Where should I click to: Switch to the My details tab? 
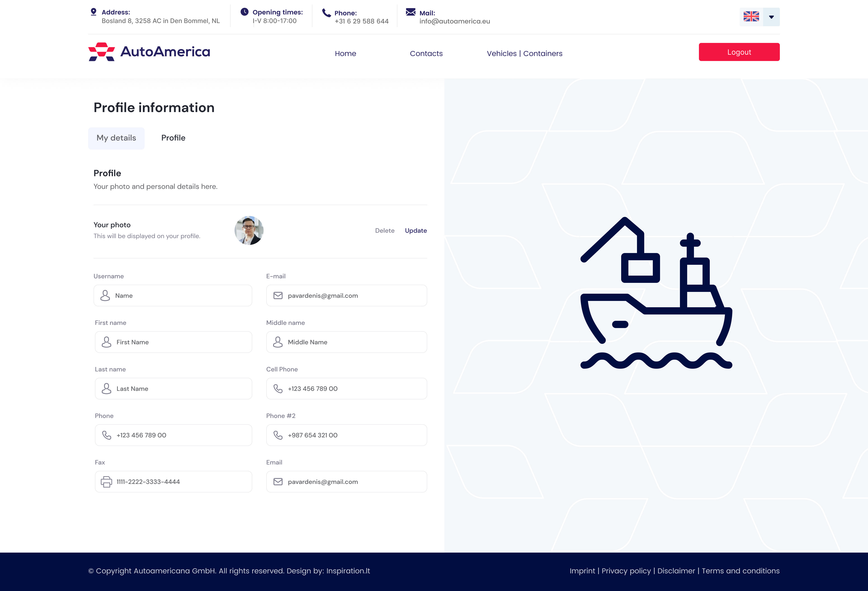116,138
